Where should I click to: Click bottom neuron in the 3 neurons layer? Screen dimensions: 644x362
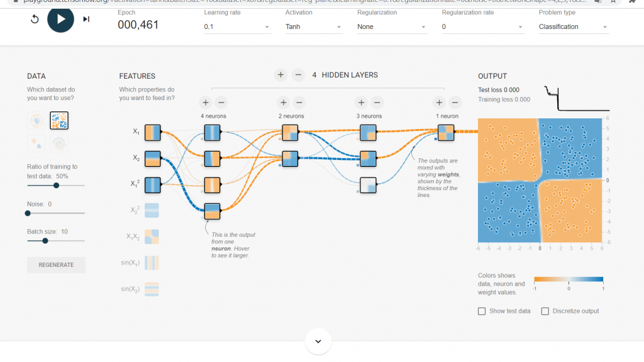coord(368,184)
